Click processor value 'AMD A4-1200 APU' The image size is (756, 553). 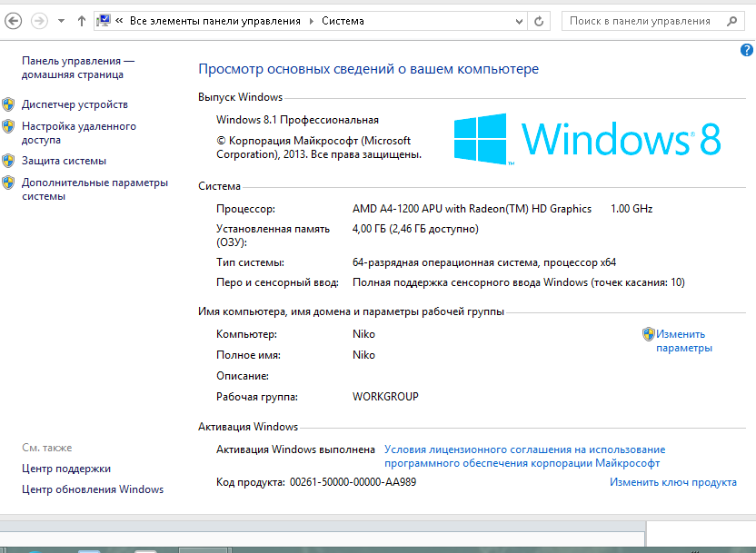pyautogui.click(x=472, y=209)
